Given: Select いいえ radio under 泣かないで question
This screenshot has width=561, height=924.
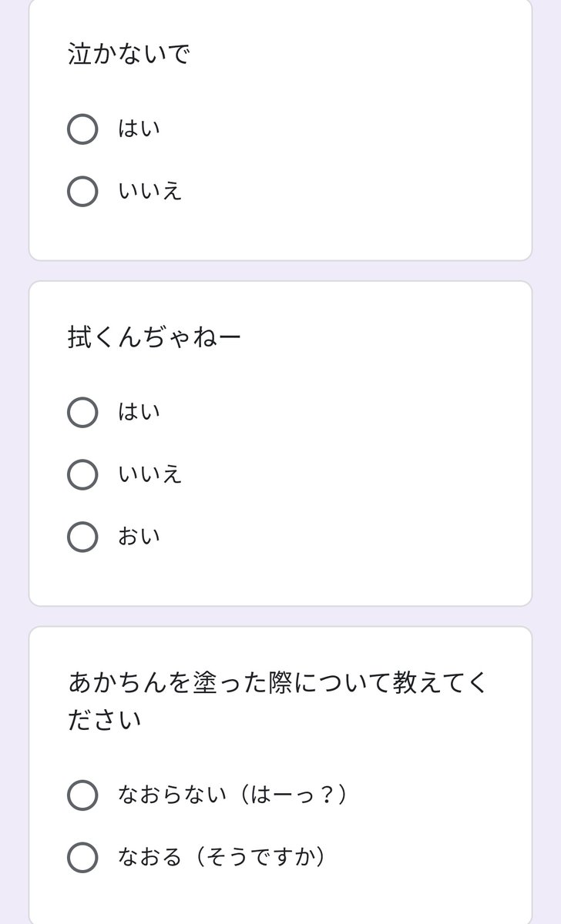Looking at the screenshot, I should (x=82, y=191).
